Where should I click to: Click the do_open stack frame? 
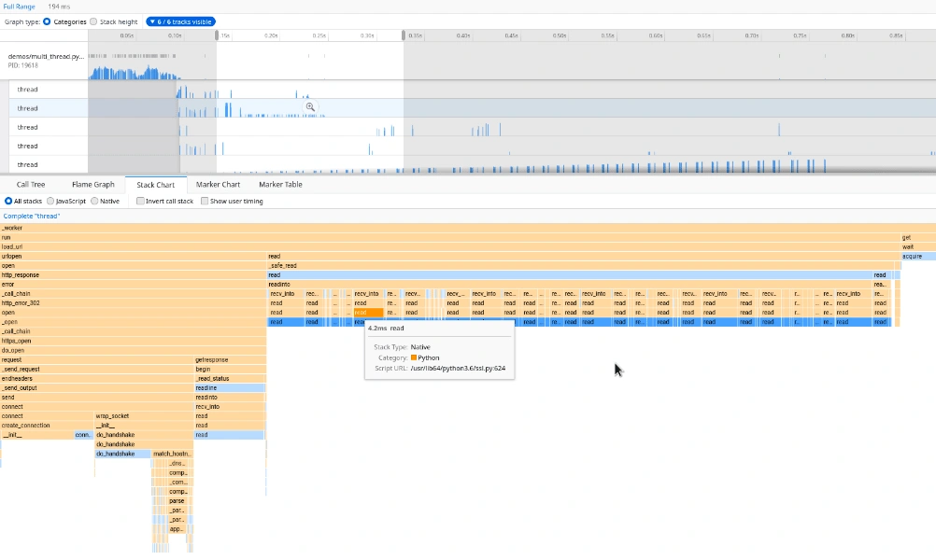click(134, 351)
